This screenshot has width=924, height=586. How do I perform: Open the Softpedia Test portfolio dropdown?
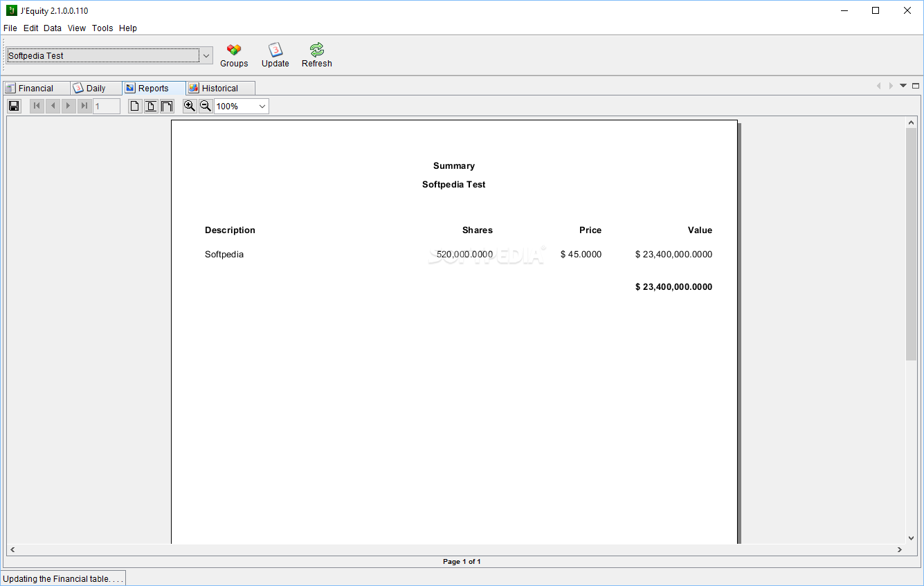pyautogui.click(x=206, y=55)
